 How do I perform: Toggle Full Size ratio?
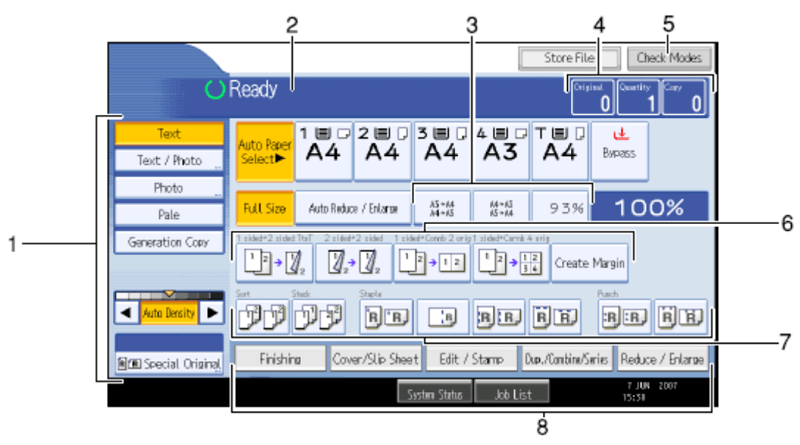(x=264, y=208)
